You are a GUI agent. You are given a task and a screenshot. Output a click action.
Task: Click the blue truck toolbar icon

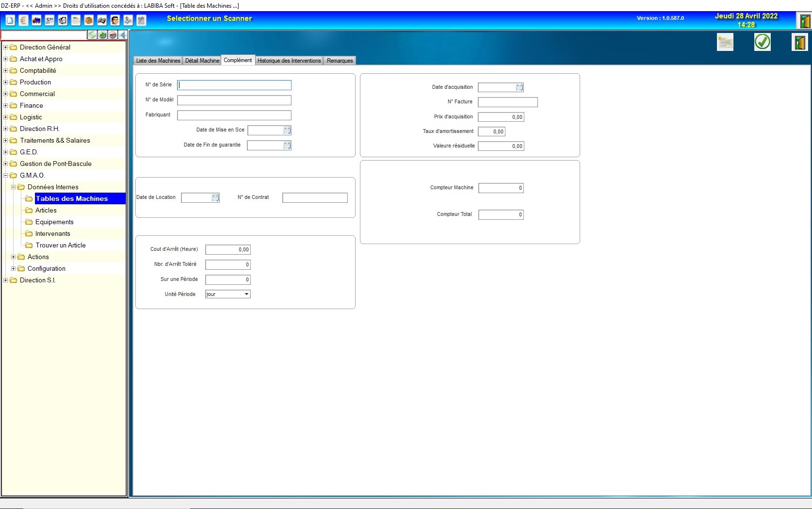[36, 20]
